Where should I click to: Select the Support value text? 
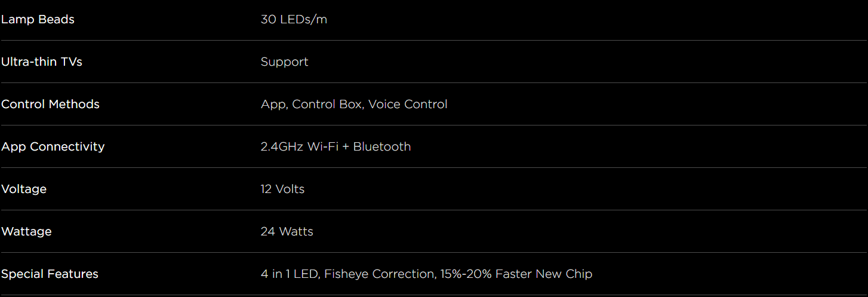[284, 62]
